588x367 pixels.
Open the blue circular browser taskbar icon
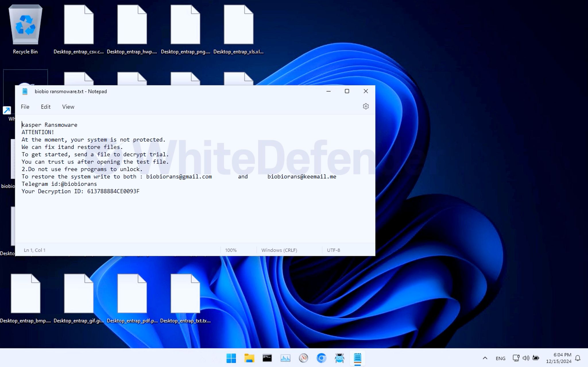pos(321,358)
